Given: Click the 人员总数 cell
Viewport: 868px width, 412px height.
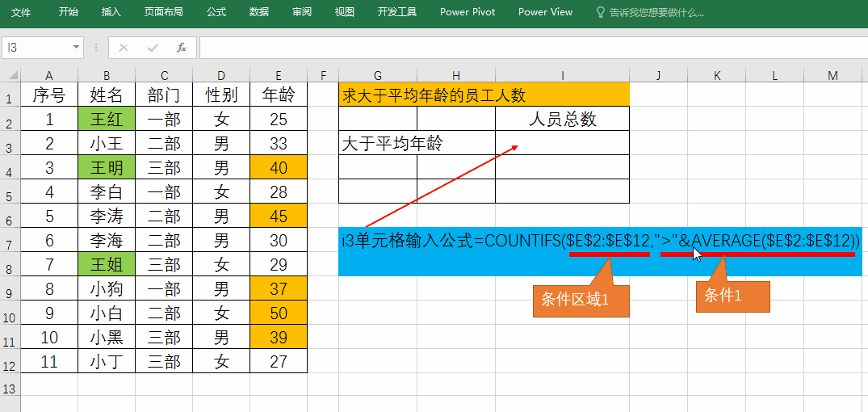Looking at the screenshot, I should click(x=563, y=119).
